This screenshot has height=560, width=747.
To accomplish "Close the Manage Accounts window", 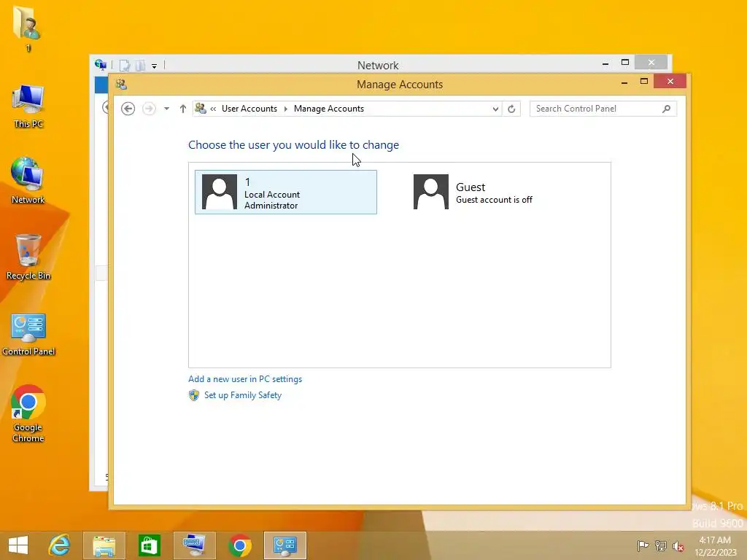I will pos(670,82).
